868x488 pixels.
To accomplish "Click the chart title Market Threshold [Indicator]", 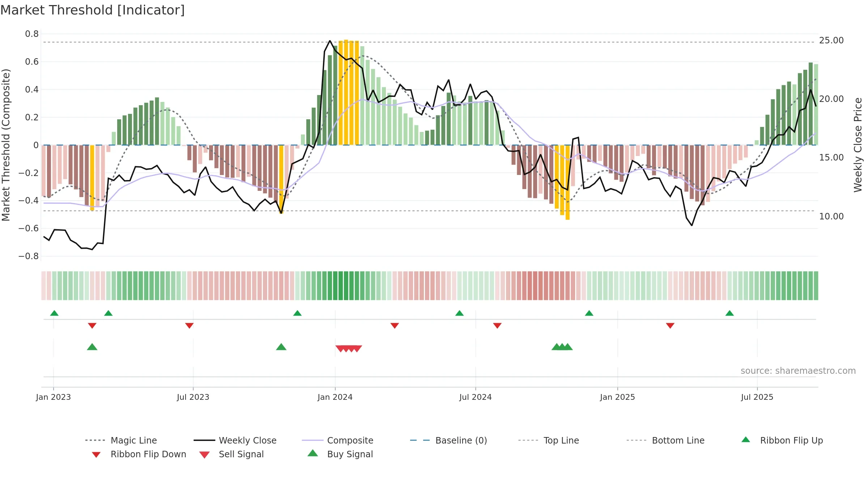I will pos(93,10).
